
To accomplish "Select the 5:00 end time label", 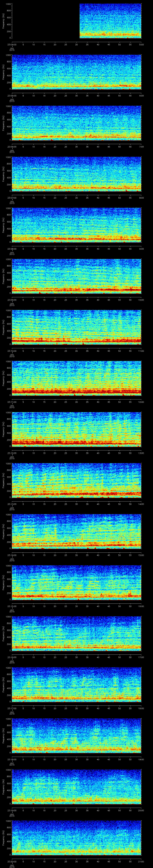I will pos(141,44).
